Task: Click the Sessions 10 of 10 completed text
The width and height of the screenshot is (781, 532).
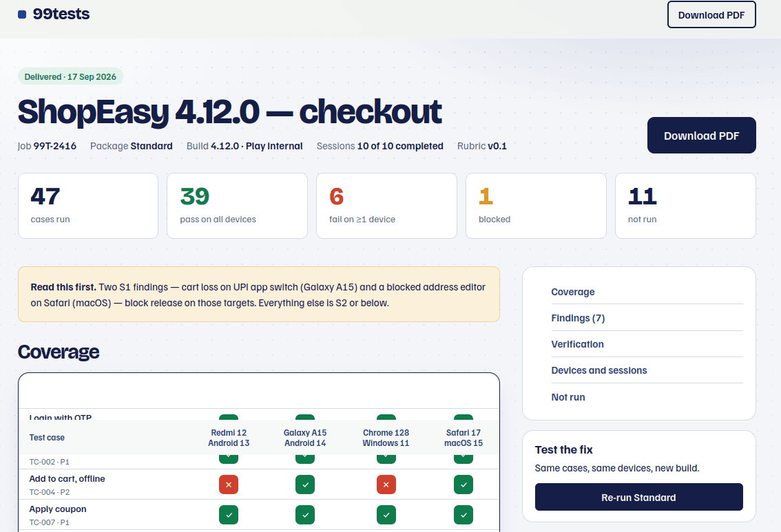Action: [x=380, y=146]
